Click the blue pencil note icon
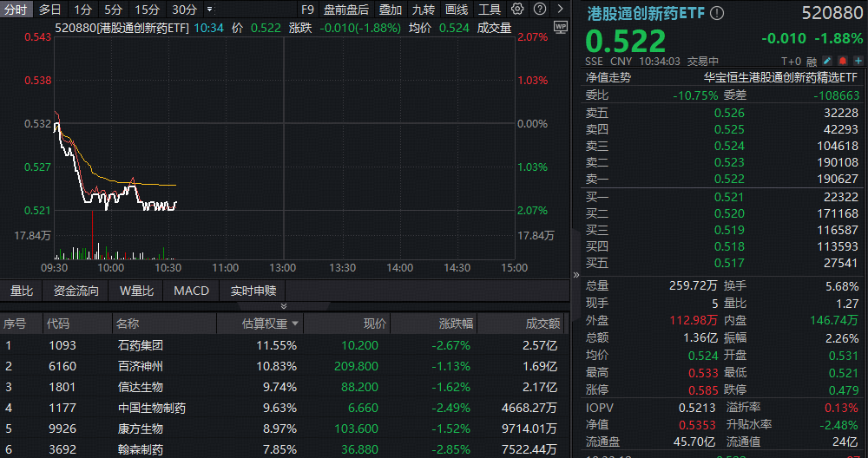This screenshot has height=458, width=868. (827, 61)
